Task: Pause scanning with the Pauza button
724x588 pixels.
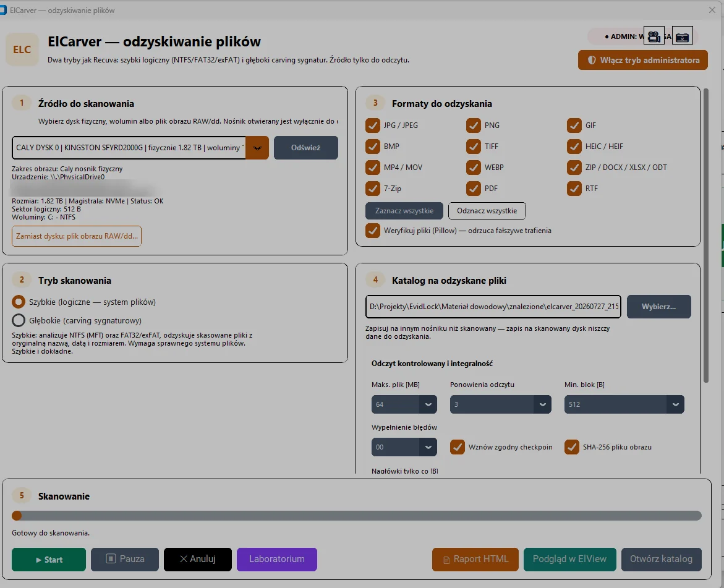Action: pyautogui.click(x=125, y=560)
